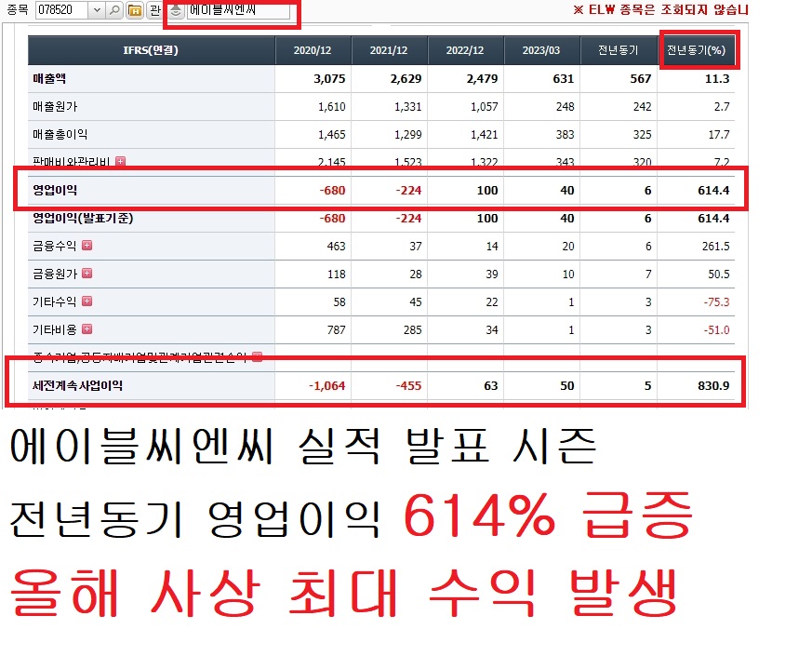Click the 1,421 gross profit value
The width and height of the screenshot is (812, 656).
(485, 135)
